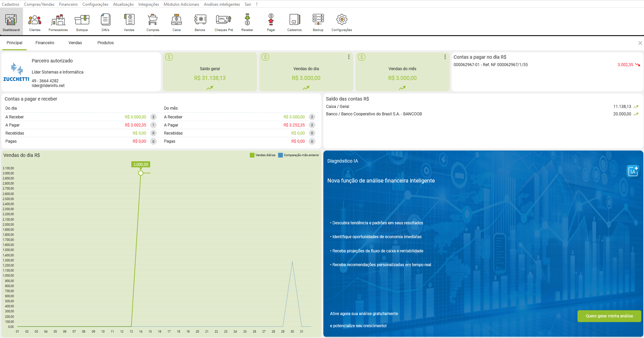
Task: Toggle Vendas diárias legend green swatch
Action: (x=252, y=155)
